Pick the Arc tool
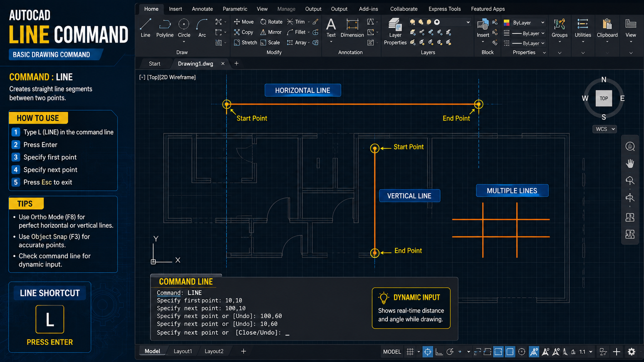644x362 pixels. click(202, 28)
